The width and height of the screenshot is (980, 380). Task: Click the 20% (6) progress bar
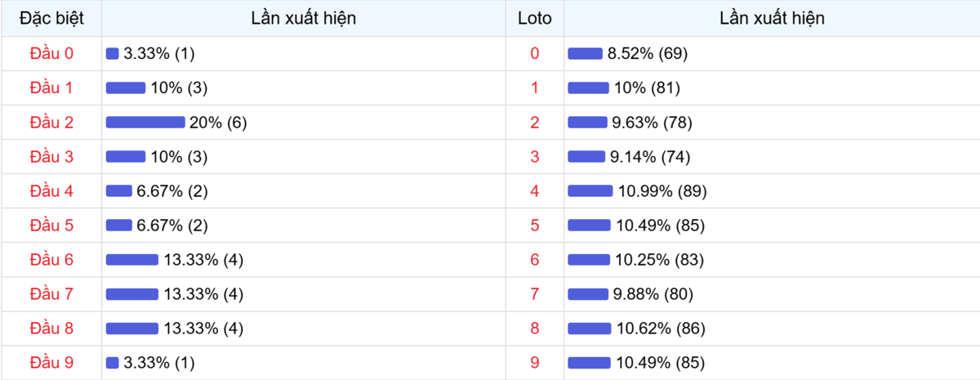(x=145, y=123)
